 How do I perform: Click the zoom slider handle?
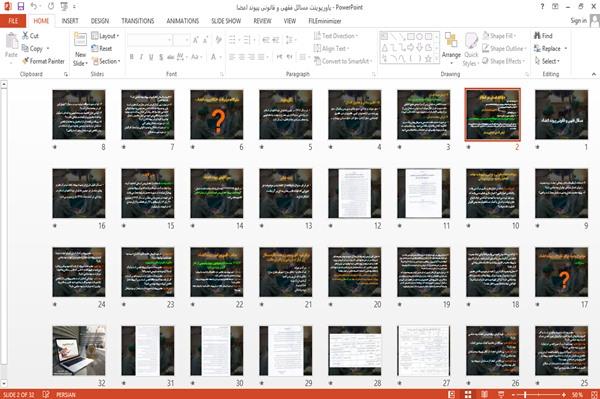point(525,394)
